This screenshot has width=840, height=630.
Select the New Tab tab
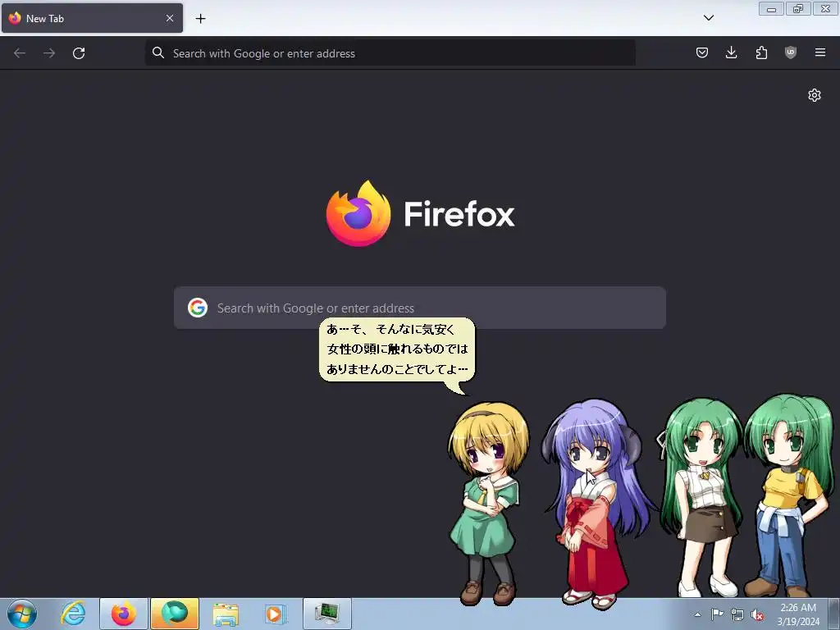[92, 18]
